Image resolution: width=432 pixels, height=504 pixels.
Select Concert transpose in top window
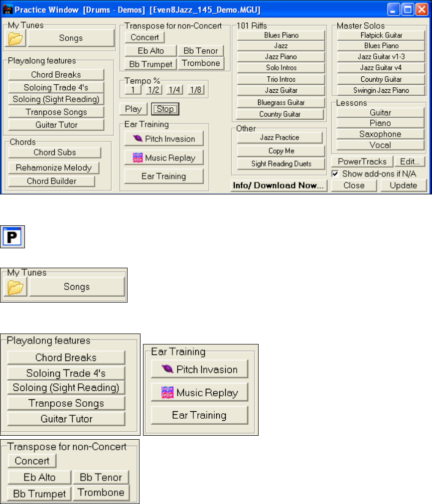point(144,37)
